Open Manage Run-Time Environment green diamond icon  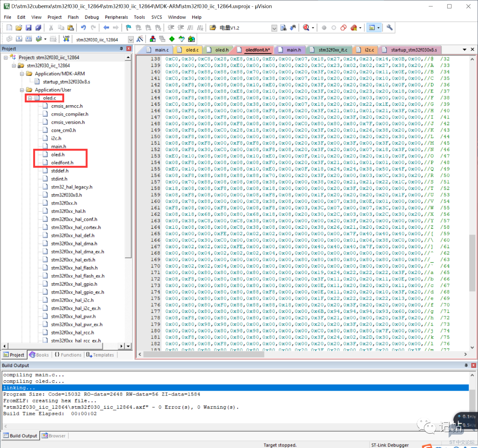(x=172, y=39)
